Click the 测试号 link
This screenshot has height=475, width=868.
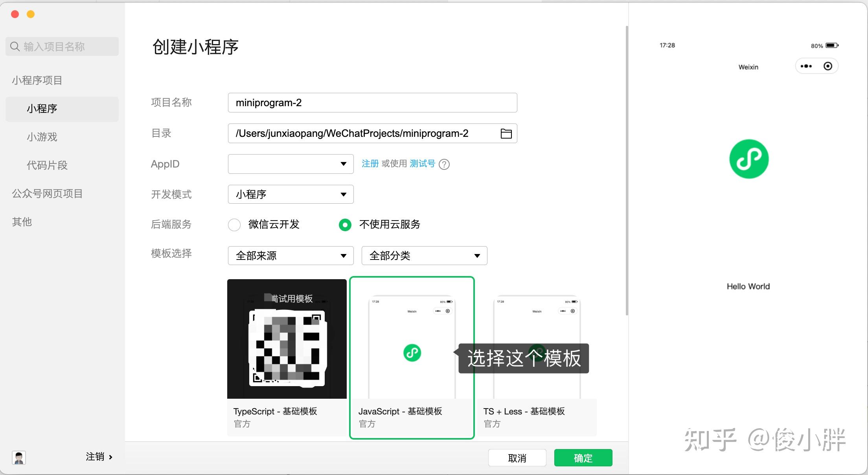tap(422, 164)
